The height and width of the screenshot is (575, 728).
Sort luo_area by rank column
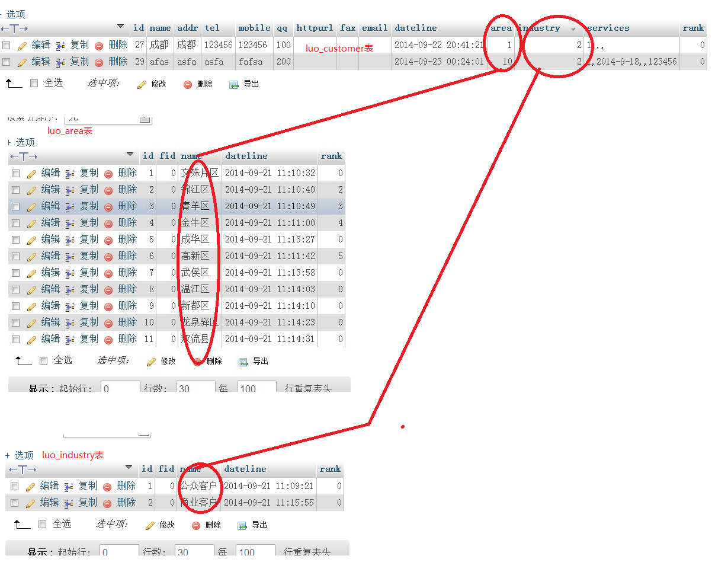tap(331, 156)
